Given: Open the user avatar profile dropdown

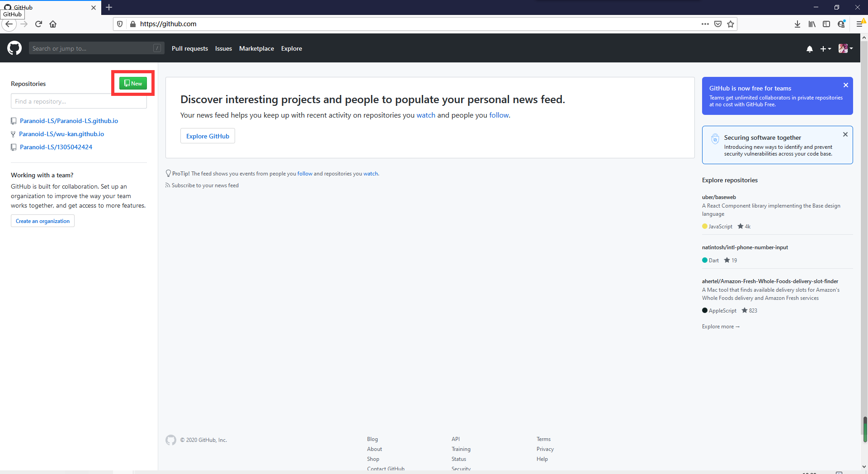Looking at the screenshot, I should pyautogui.click(x=845, y=48).
